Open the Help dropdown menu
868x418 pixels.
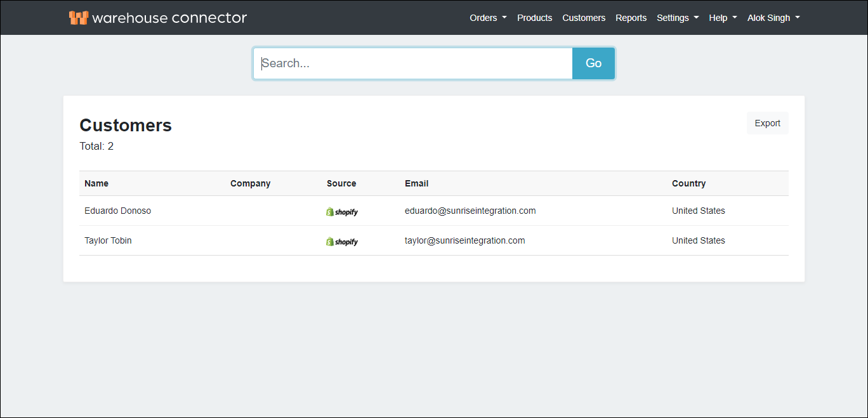pos(722,18)
